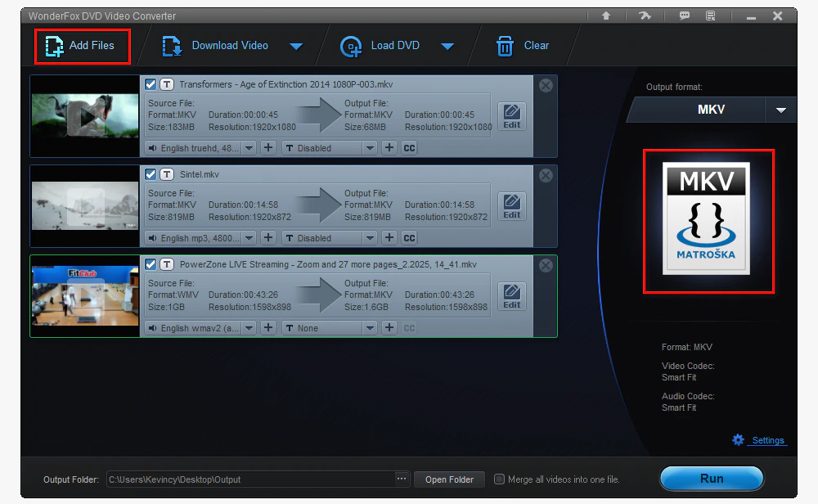Toggle CC closed captions for Sintel.mkv
The width and height of the screenshot is (818, 504).
[x=410, y=238]
